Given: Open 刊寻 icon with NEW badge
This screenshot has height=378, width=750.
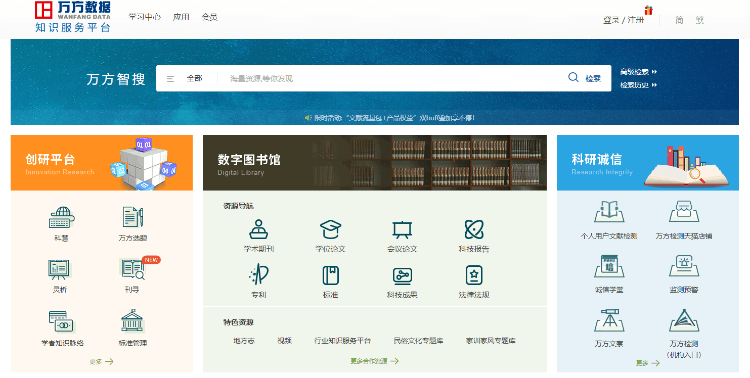Looking at the screenshot, I should pos(133,269).
